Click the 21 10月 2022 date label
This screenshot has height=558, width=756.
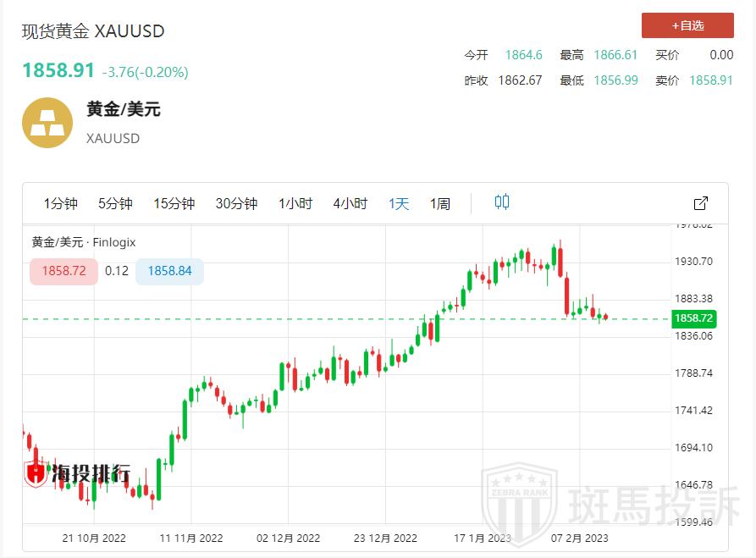coord(93,538)
